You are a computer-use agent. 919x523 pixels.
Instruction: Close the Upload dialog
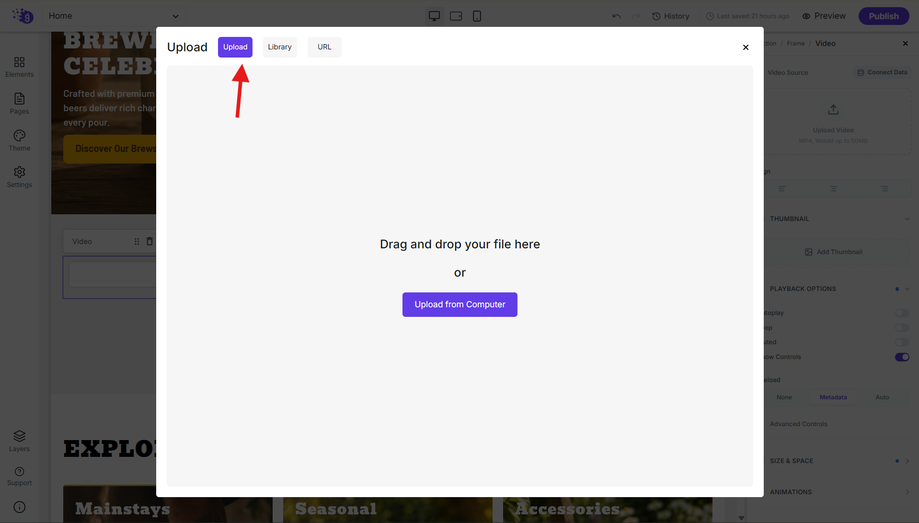point(746,47)
